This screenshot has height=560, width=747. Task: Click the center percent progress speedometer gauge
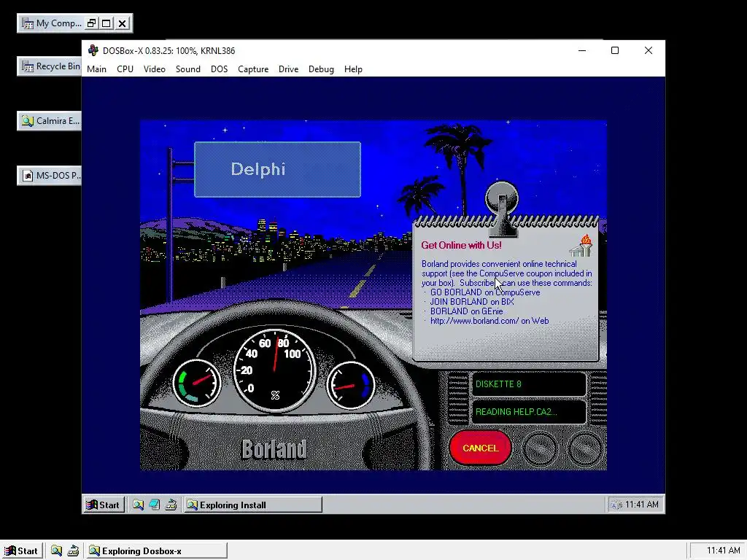click(275, 370)
